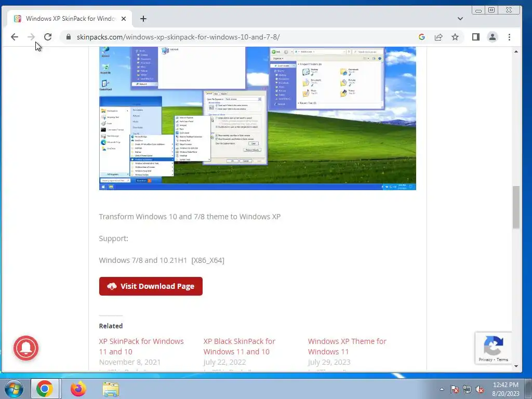Go back to the previous page
This screenshot has height=399, width=532.
click(14, 37)
